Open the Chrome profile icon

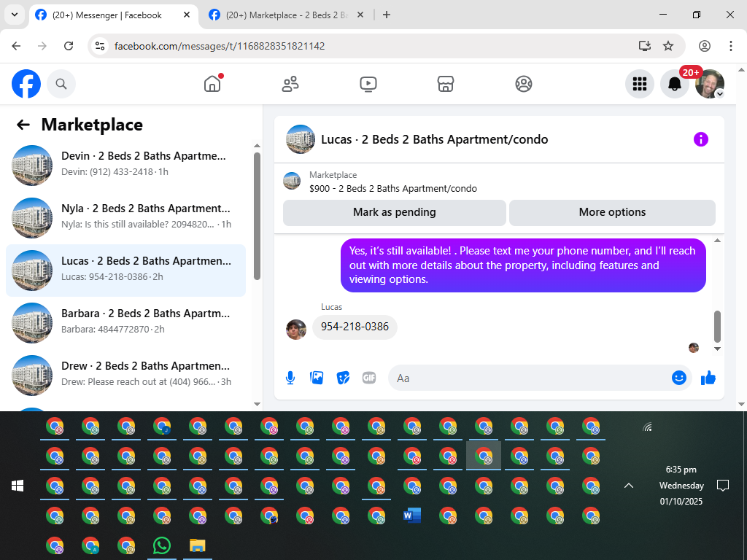(x=705, y=46)
